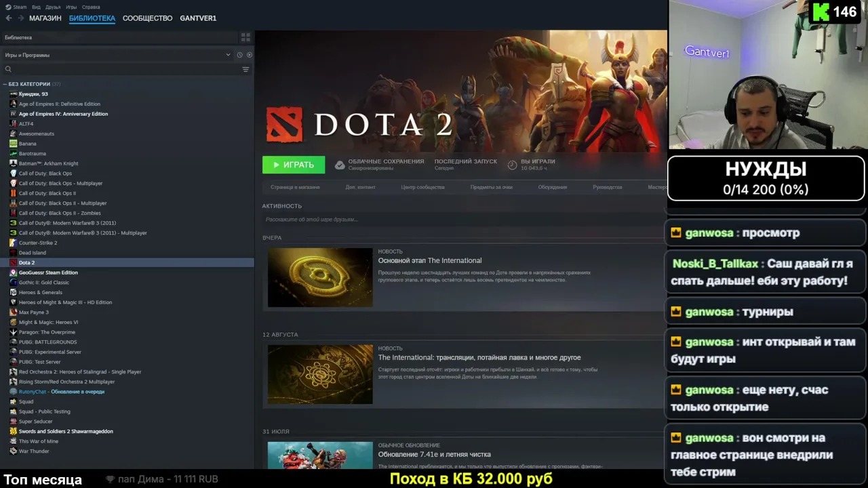This screenshot has width=868, height=488.
Task: Switch to the БИБЛИОТЕКА tab
Action: [92, 18]
